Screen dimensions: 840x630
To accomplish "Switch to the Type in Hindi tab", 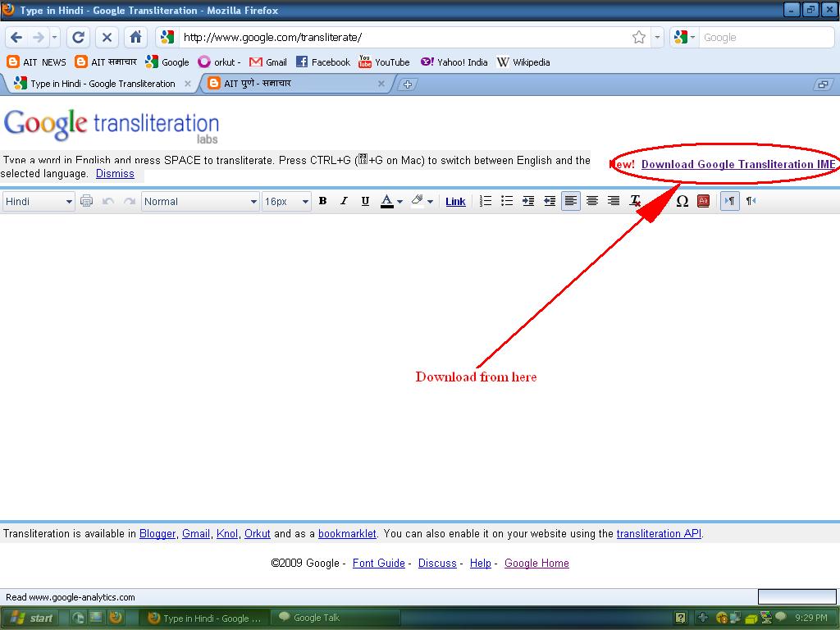I will (x=102, y=84).
